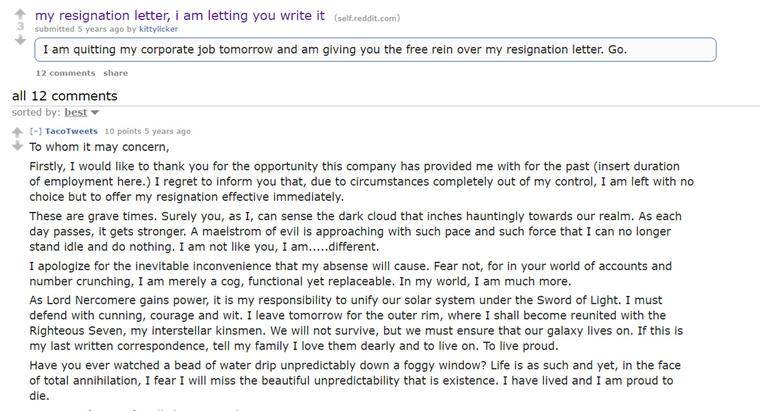The height and width of the screenshot is (411, 760).
Task: Open TacoTweets user profile
Action: coord(71,131)
